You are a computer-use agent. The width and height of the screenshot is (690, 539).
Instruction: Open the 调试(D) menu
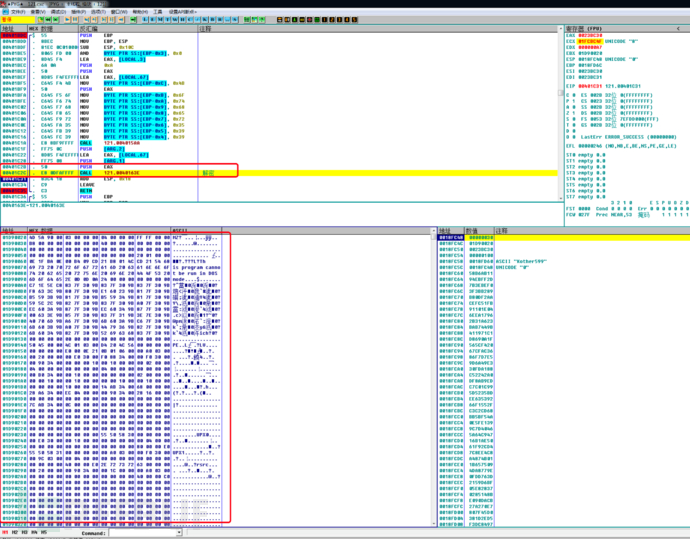(58, 12)
